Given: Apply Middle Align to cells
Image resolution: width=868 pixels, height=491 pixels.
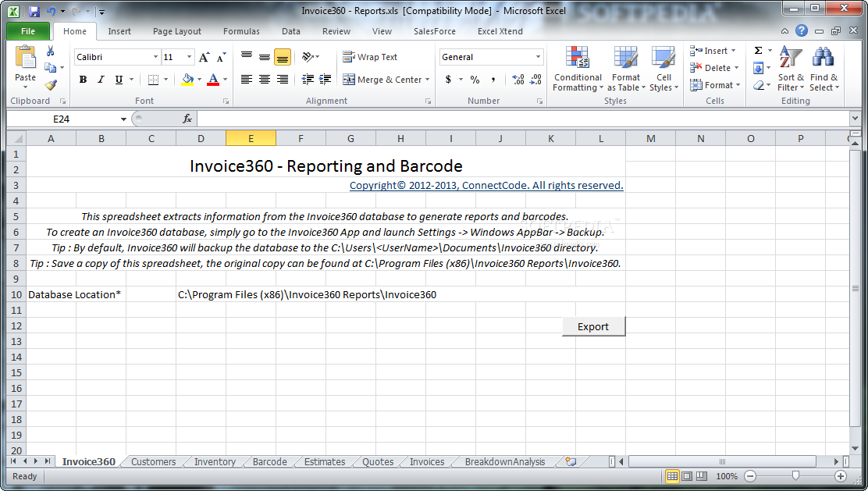Looking at the screenshot, I should pos(265,57).
